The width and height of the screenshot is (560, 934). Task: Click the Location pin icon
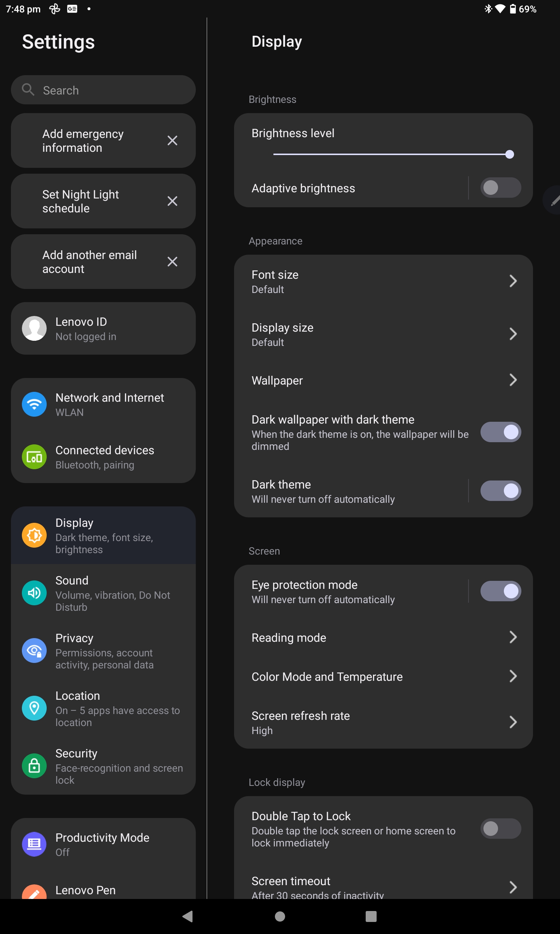coord(34,708)
